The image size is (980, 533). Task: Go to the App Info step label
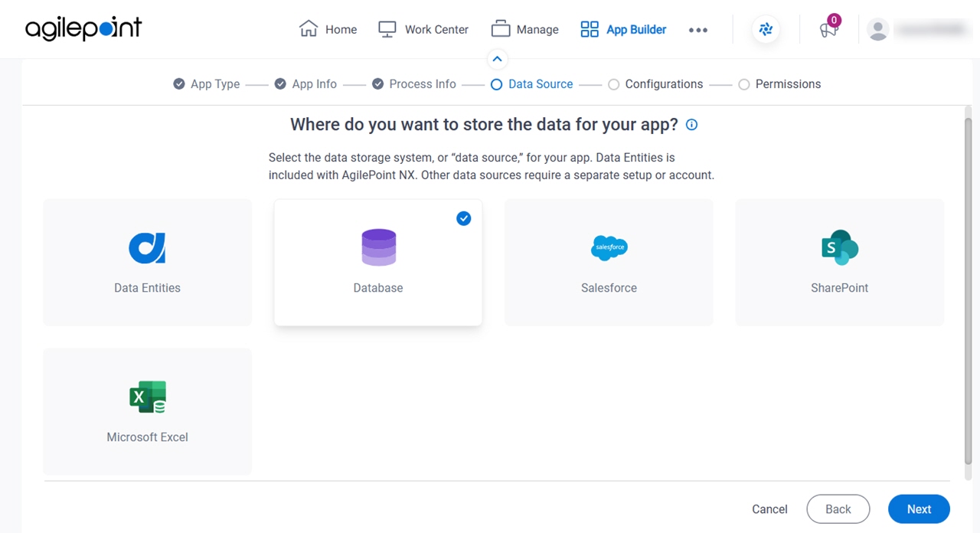click(315, 84)
